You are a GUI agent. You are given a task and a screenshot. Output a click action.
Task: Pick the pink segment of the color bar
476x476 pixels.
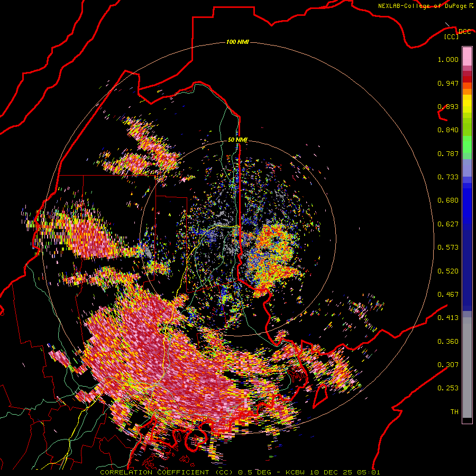coord(467,56)
